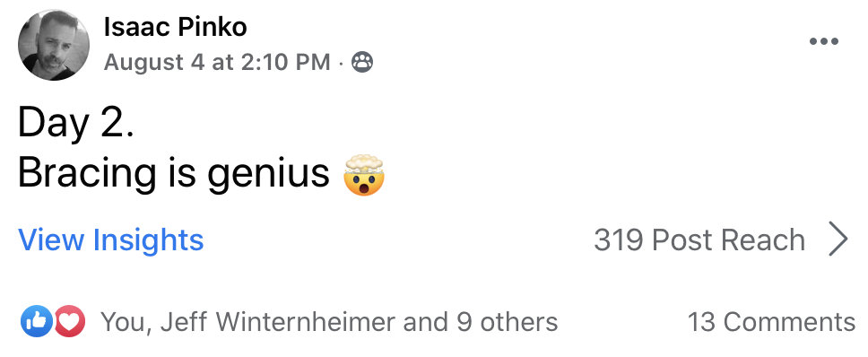Open the three-dot post options menu
The image size is (868, 357).
[824, 41]
